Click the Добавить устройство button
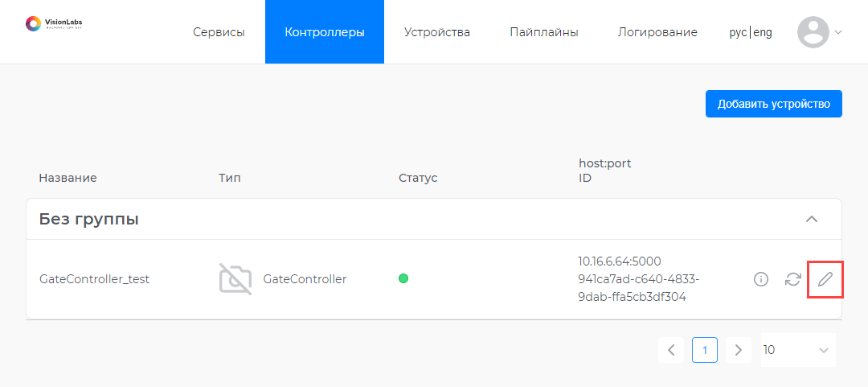This screenshot has width=868, height=387. [774, 104]
